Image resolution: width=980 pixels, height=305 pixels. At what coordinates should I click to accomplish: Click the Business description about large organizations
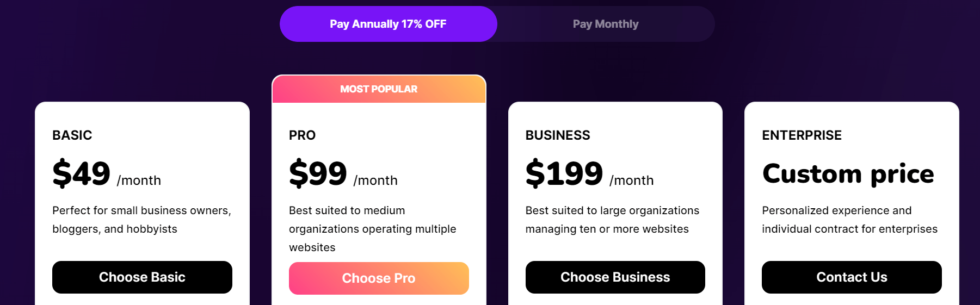[613, 220]
